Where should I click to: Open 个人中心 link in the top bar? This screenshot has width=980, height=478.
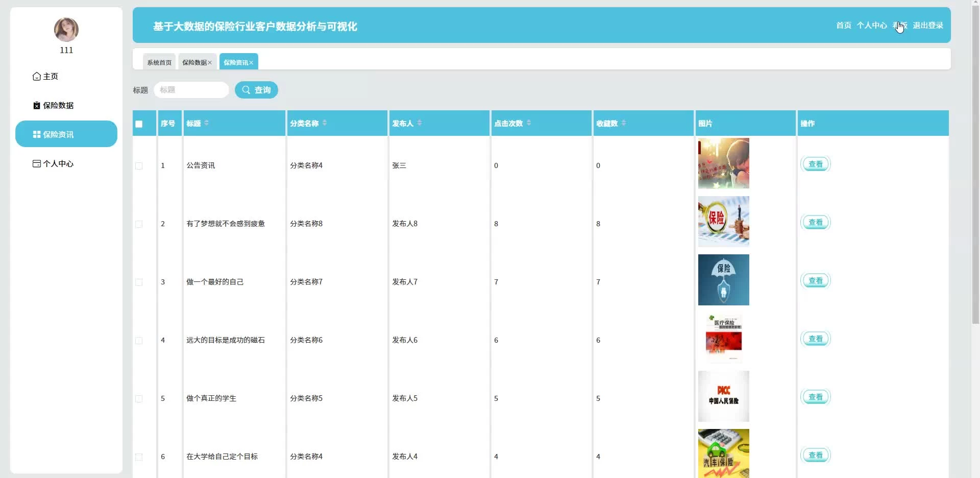(872, 25)
